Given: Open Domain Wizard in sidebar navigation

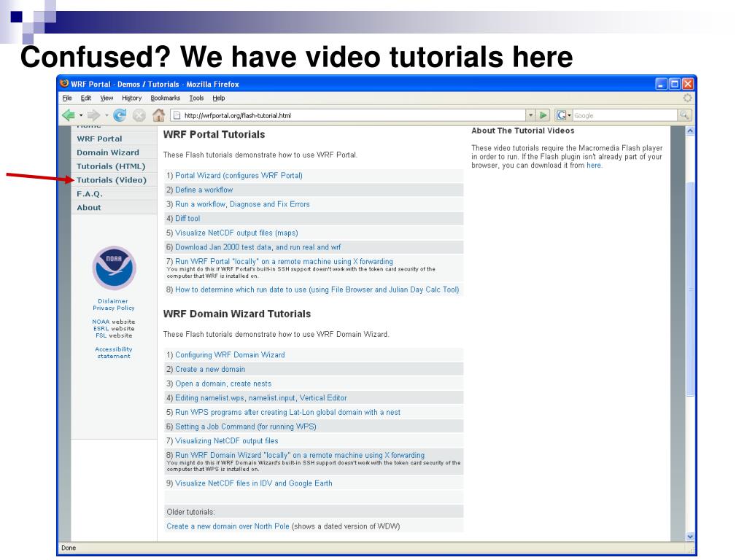Looking at the screenshot, I should pos(108,152).
